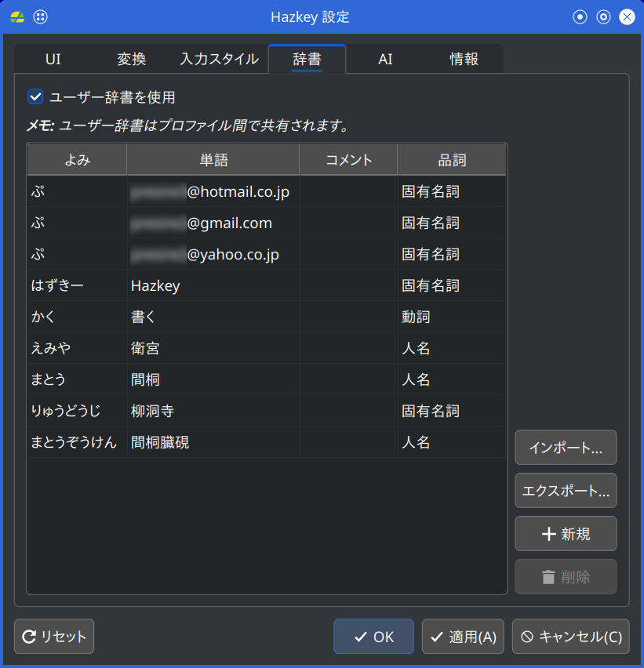
Task: Go to the AI tab
Action: [385, 59]
